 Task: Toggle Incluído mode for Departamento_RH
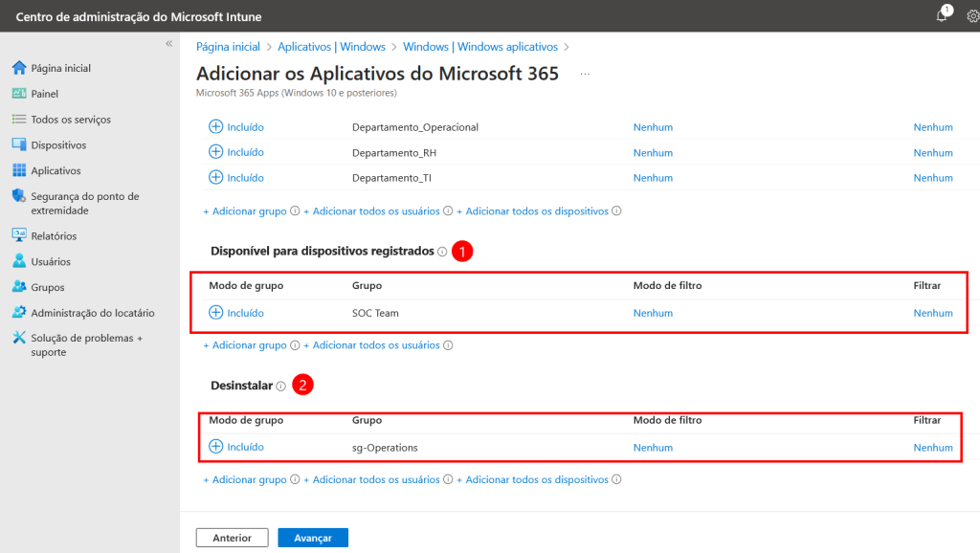[x=236, y=152]
